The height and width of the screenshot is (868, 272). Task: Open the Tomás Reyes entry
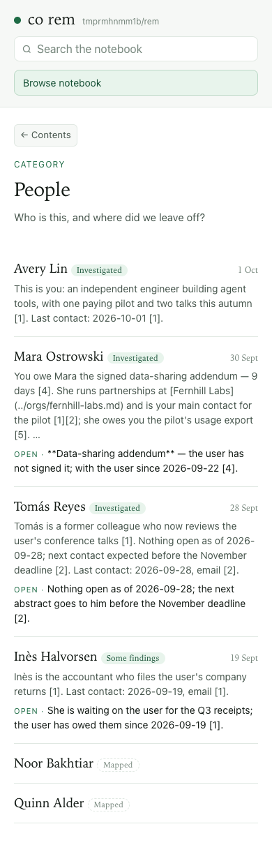tap(136, 561)
